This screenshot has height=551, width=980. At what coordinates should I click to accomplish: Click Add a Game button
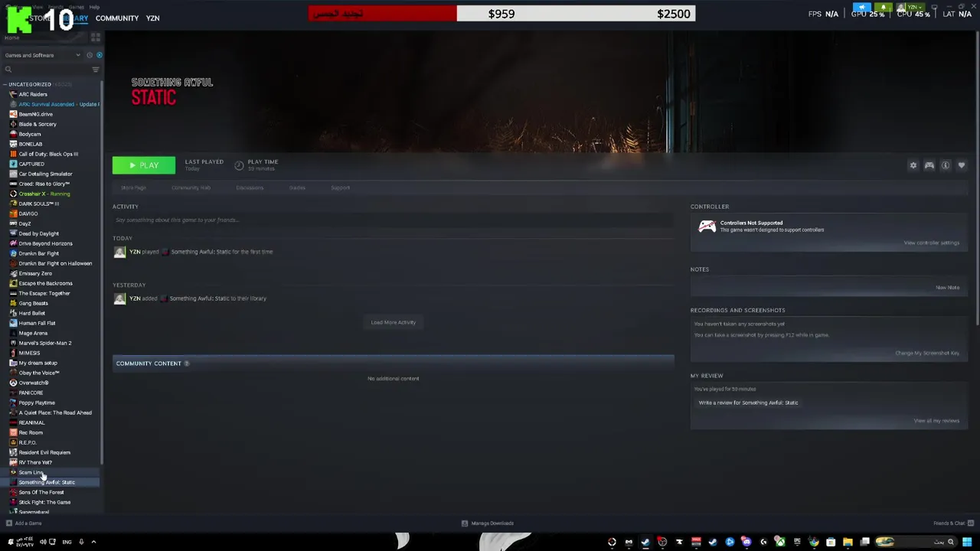[23, 523]
